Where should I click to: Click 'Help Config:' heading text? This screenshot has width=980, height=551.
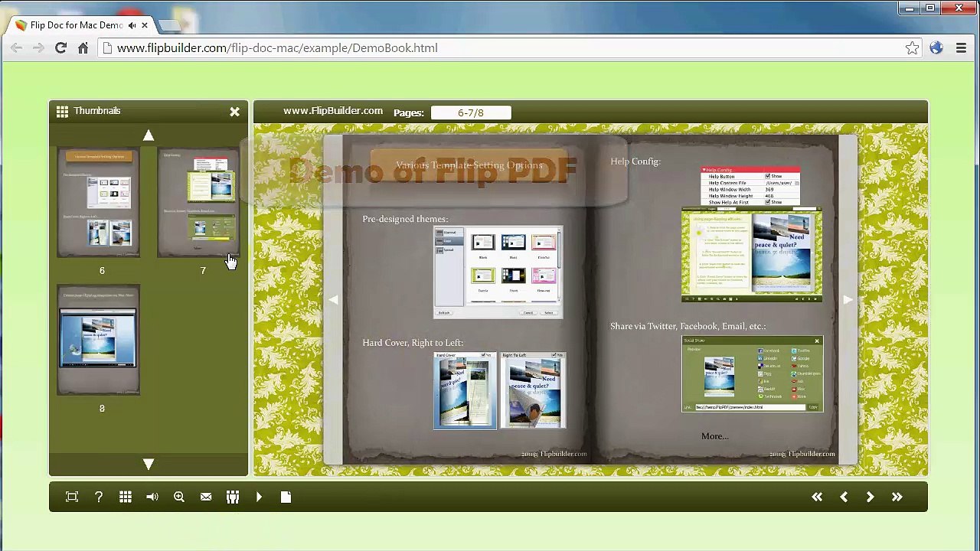[635, 161]
